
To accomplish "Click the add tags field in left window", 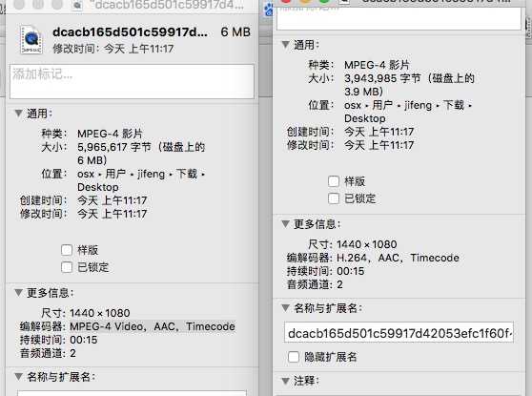I will pyautogui.click(x=132, y=81).
